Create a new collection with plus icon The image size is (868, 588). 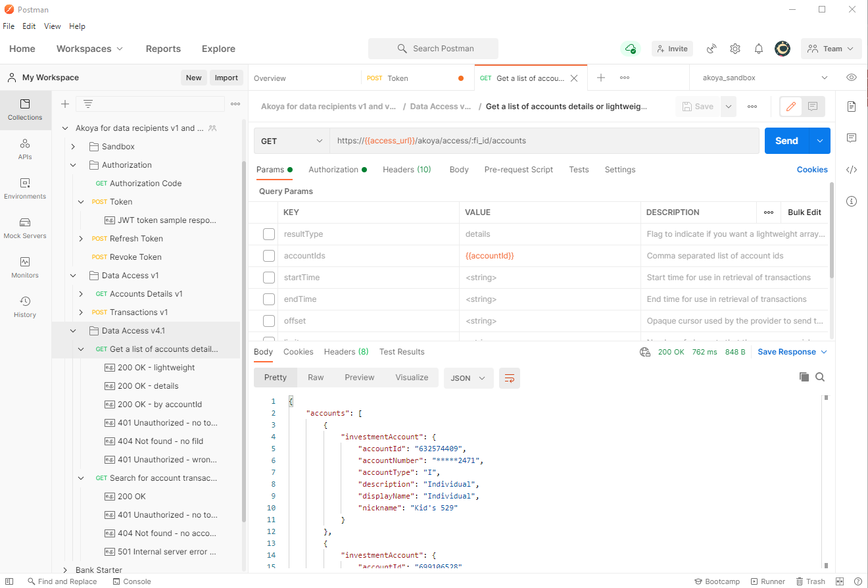[x=65, y=104]
